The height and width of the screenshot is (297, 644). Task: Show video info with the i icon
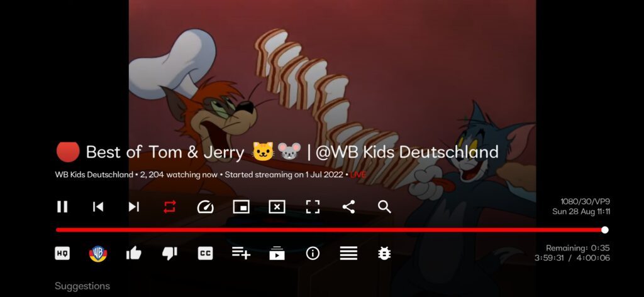(x=313, y=254)
